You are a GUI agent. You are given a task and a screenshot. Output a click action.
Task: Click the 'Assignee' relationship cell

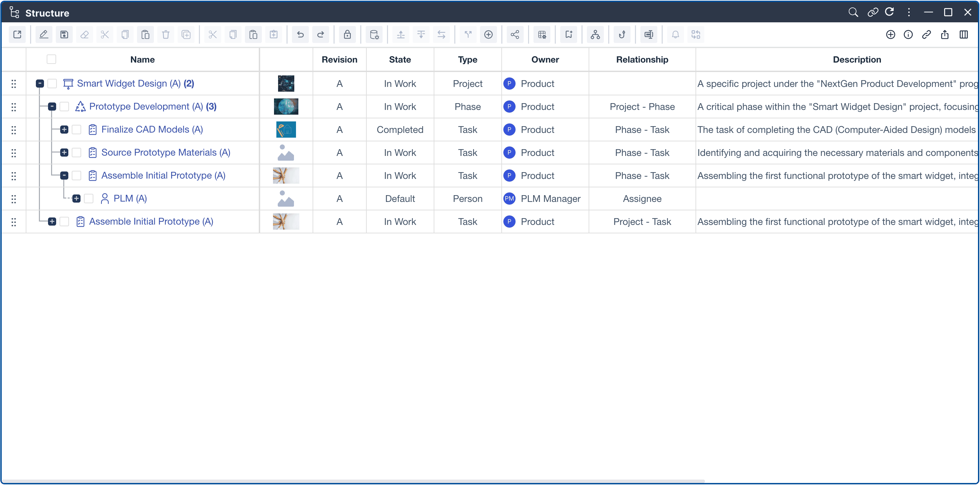pos(642,199)
